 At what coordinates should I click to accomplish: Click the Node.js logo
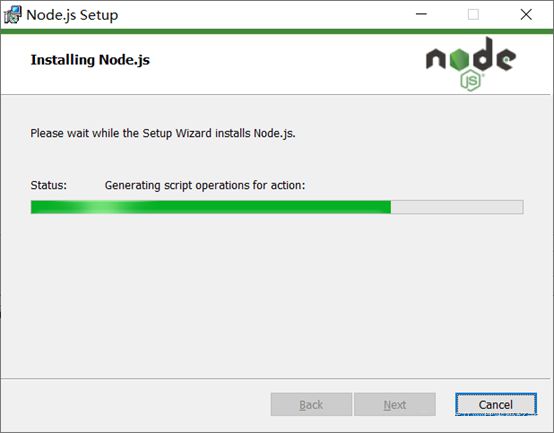pos(471,64)
